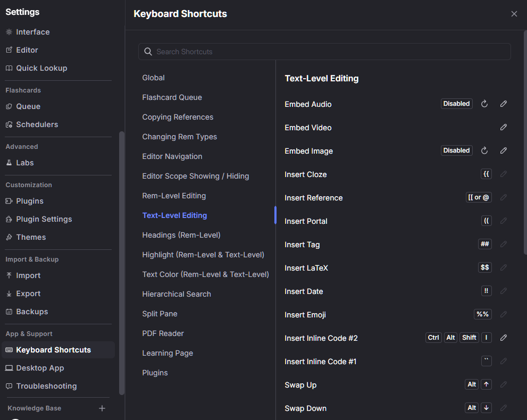
Task: Open Desktop App settings
Action: 40,368
